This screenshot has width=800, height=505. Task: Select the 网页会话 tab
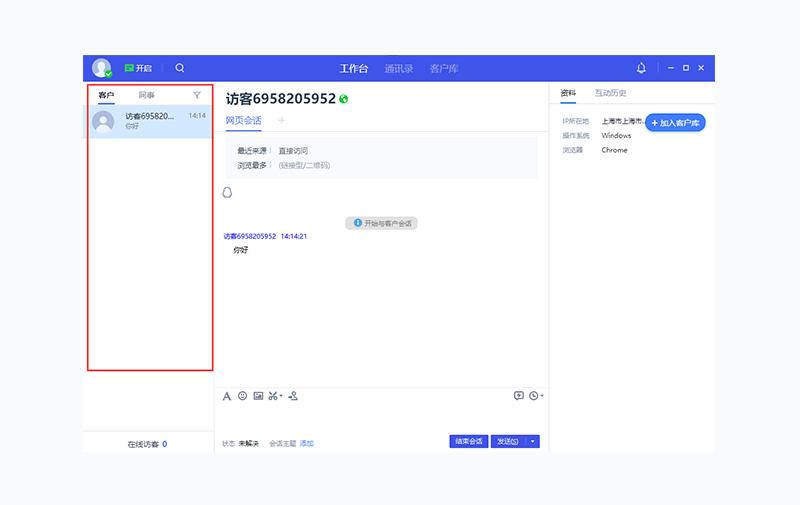coord(243,120)
